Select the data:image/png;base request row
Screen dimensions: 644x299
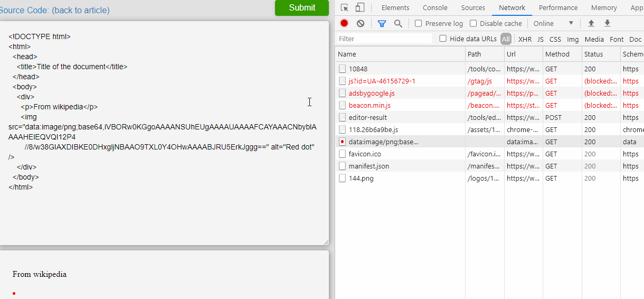(490, 142)
